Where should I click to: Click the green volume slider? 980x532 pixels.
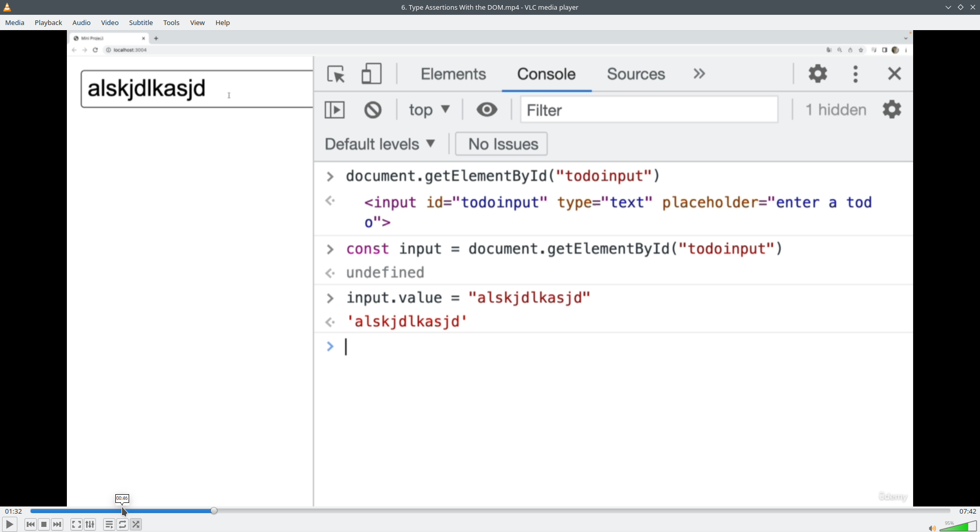pyautogui.click(x=960, y=526)
